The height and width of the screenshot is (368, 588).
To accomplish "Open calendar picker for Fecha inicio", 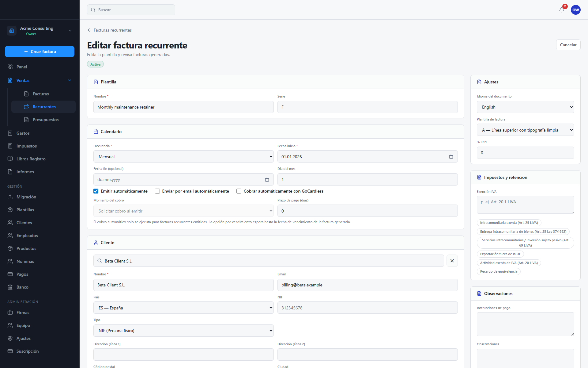I will point(451,157).
